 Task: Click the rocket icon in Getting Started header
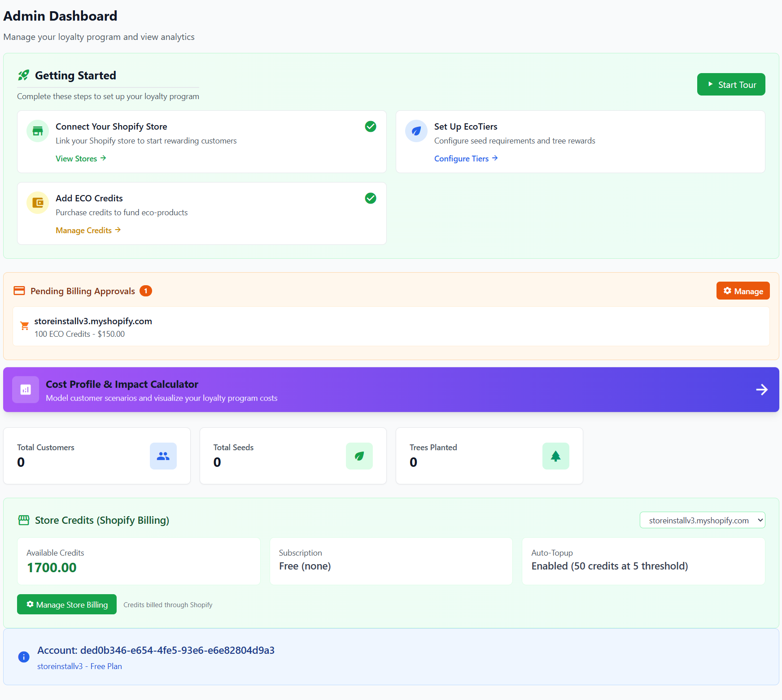pos(24,75)
